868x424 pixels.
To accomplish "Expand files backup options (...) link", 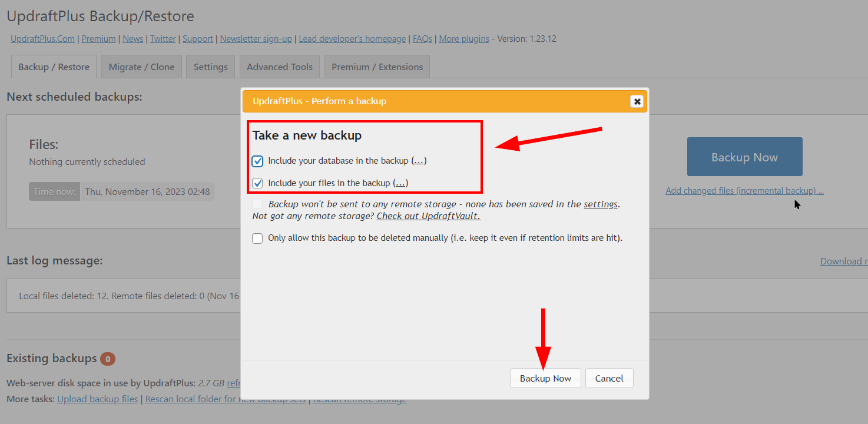I will coord(400,183).
